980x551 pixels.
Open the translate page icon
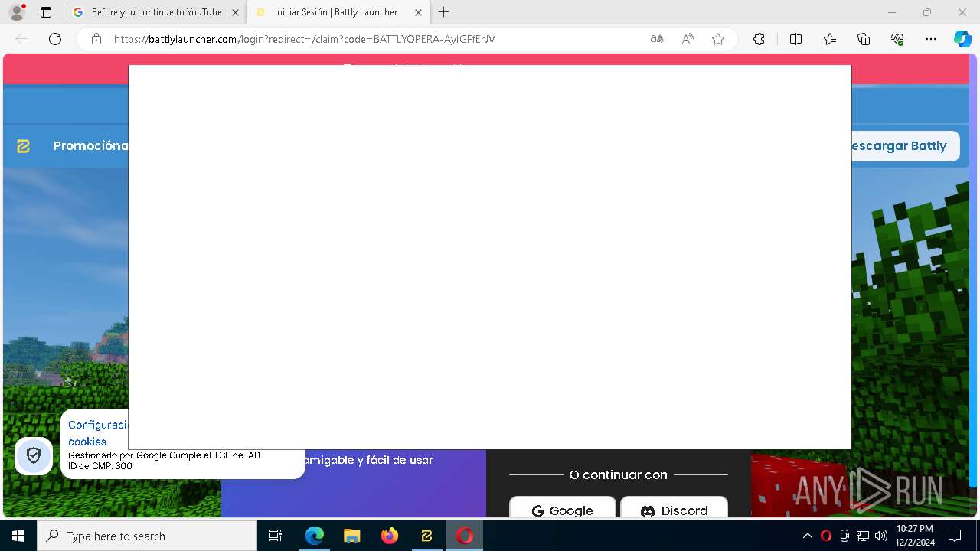(x=657, y=39)
